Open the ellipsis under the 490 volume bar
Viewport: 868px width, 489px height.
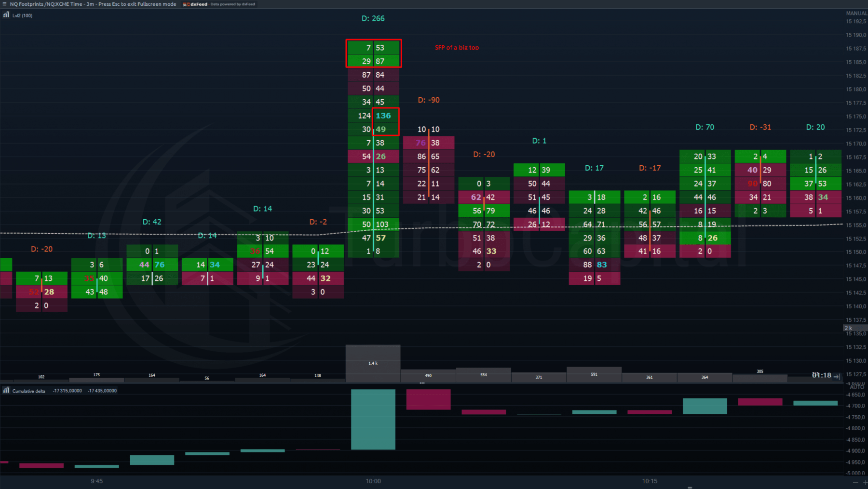[x=422, y=383]
